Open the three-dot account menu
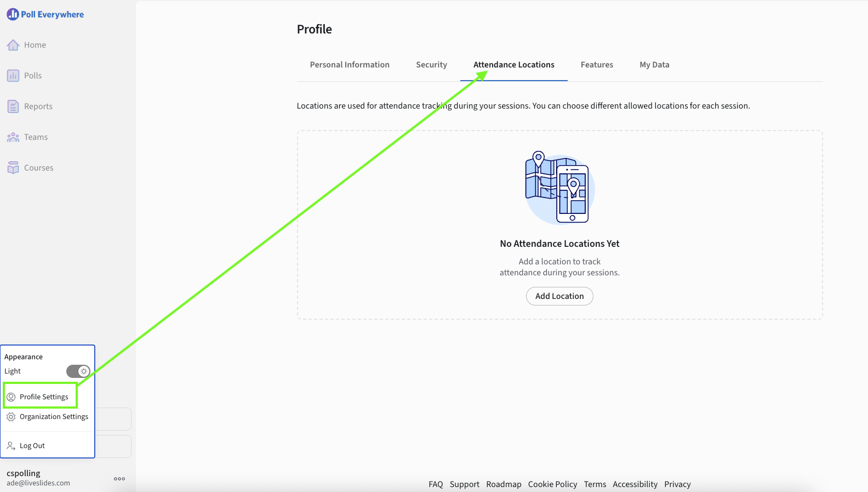868x492 pixels. [x=119, y=478]
